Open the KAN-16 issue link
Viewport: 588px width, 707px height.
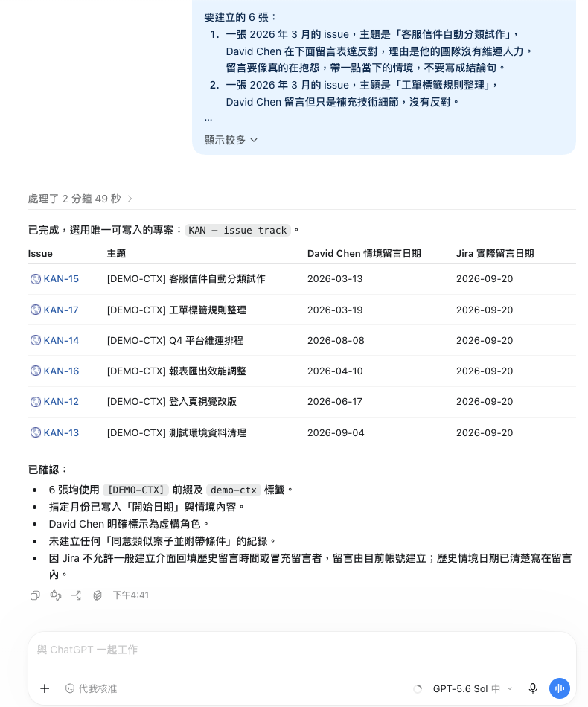pyautogui.click(x=61, y=371)
